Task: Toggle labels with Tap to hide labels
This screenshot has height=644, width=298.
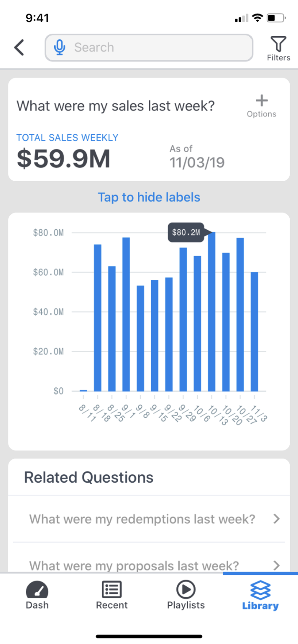Action: [149, 197]
